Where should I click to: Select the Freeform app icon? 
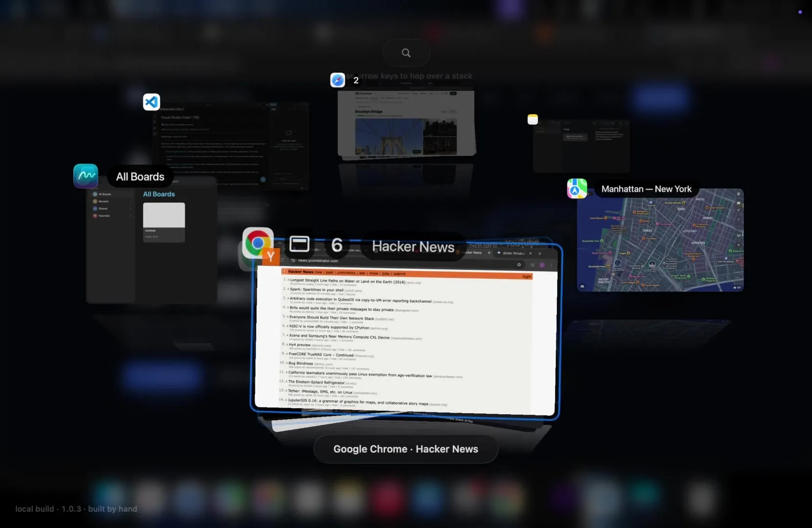point(85,176)
